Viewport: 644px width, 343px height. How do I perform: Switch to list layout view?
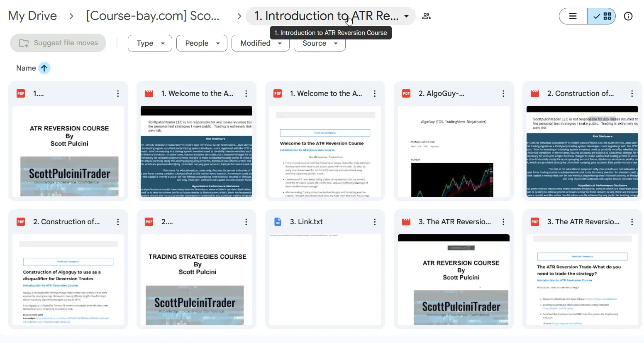coord(573,16)
